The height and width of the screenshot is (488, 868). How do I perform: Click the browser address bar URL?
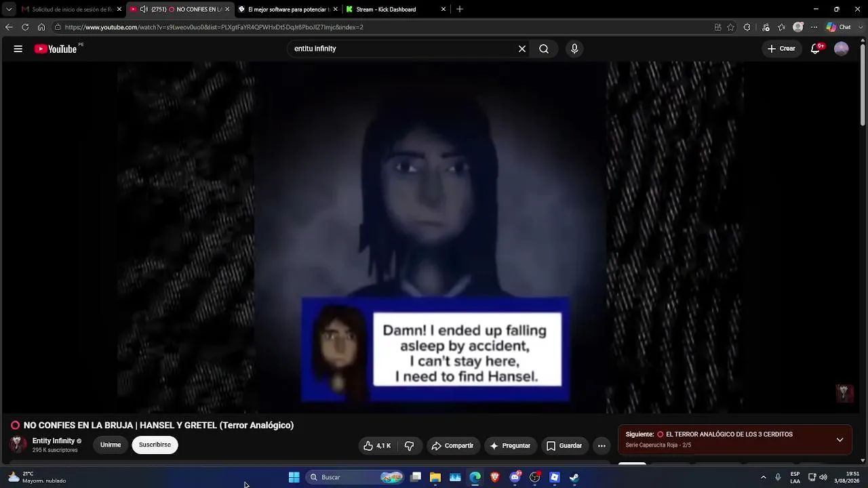pyautogui.click(x=214, y=27)
